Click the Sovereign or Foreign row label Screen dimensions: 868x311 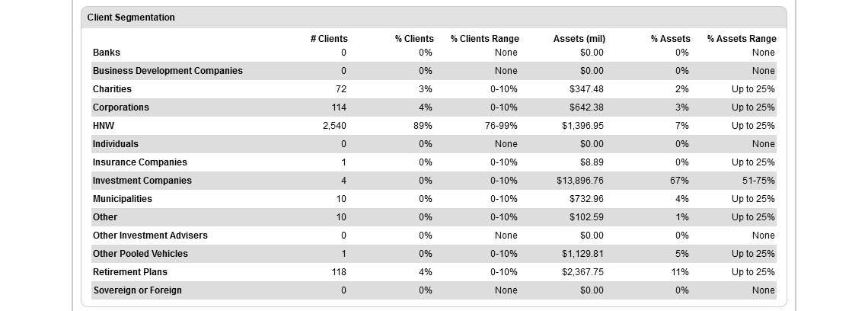click(137, 290)
